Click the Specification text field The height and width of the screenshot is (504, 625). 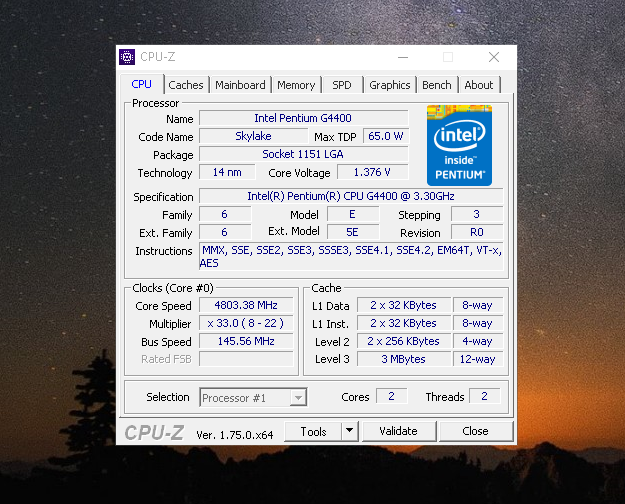[351, 196]
